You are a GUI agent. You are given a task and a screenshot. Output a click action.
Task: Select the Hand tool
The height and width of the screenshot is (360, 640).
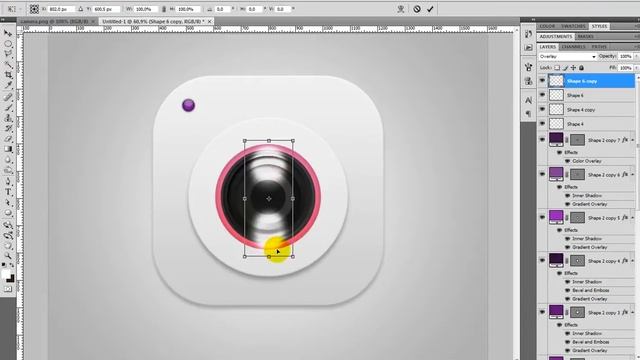(8, 246)
